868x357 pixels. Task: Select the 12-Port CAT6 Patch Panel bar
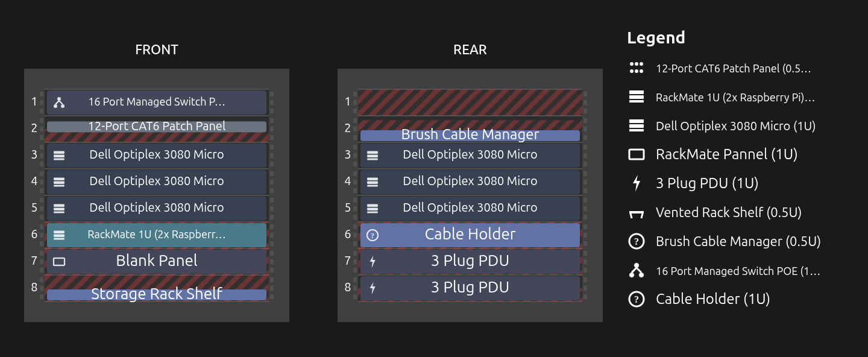(x=157, y=127)
